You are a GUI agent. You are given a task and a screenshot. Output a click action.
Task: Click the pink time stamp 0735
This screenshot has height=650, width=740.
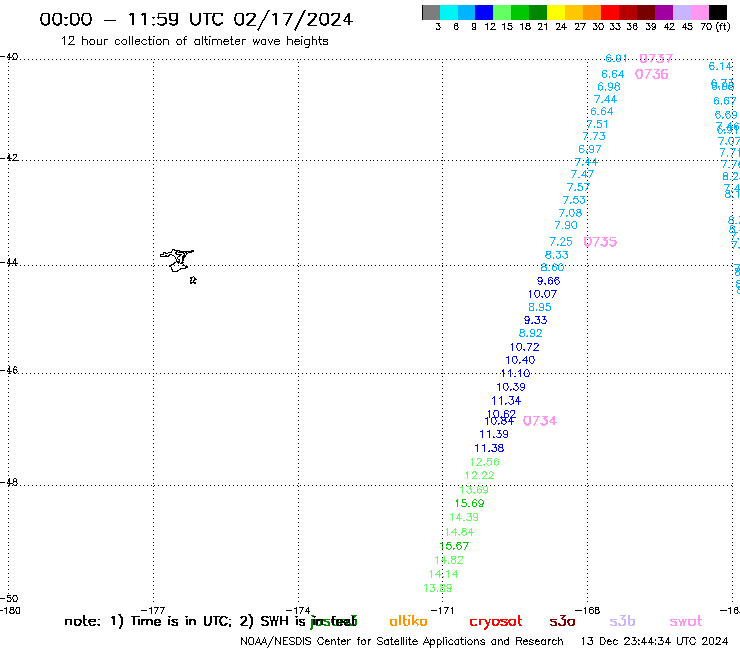click(x=600, y=242)
